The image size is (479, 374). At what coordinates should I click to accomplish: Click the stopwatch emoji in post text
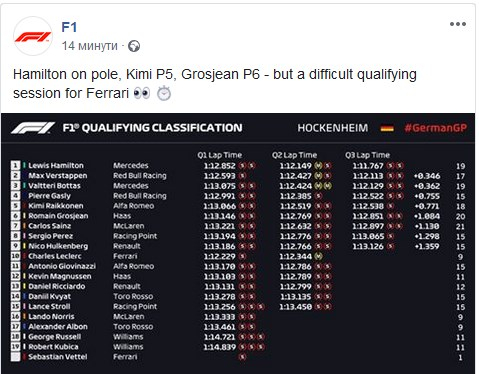coord(164,93)
